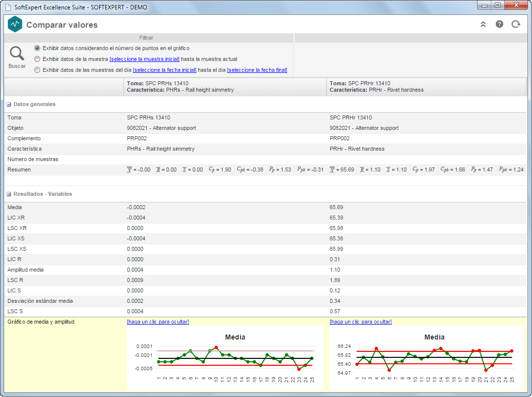Maximize the SoftExpert window

[498, 5]
